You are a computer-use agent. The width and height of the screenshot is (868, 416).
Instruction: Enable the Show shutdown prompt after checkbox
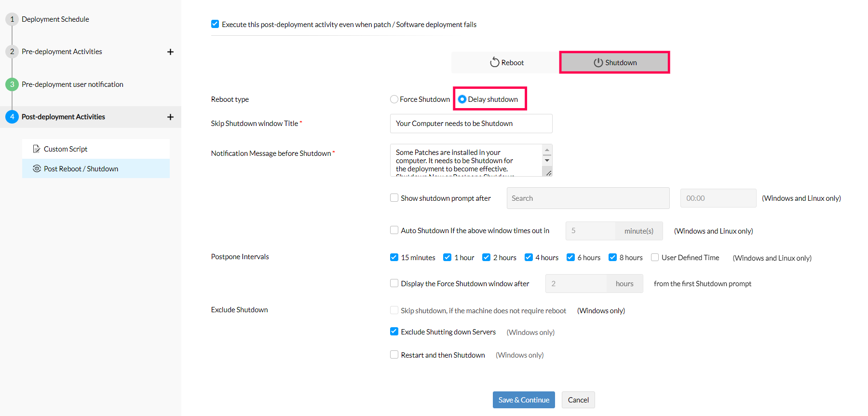tap(394, 197)
